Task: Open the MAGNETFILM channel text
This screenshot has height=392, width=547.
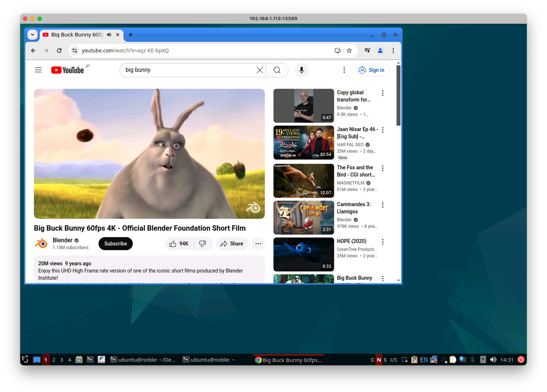Action: click(350, 183)
